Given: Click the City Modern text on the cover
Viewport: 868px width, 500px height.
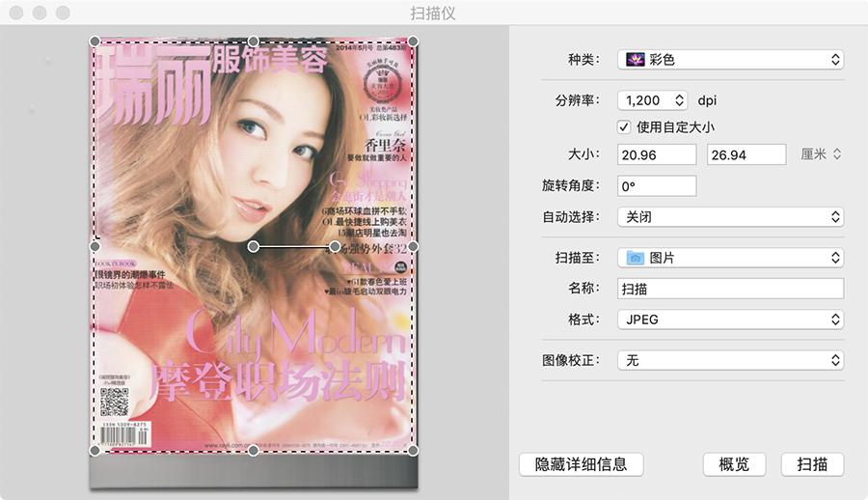Looking at the screenshot, I should coord(294,334).
